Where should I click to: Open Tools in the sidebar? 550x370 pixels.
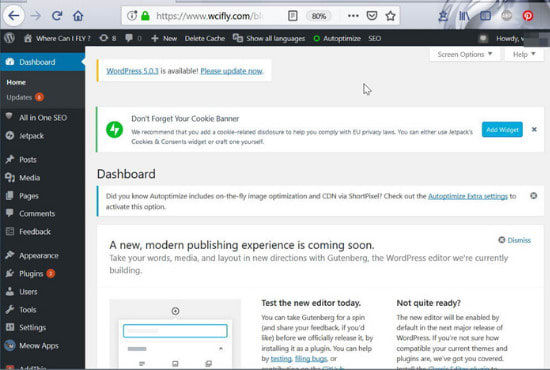(42, 310)
